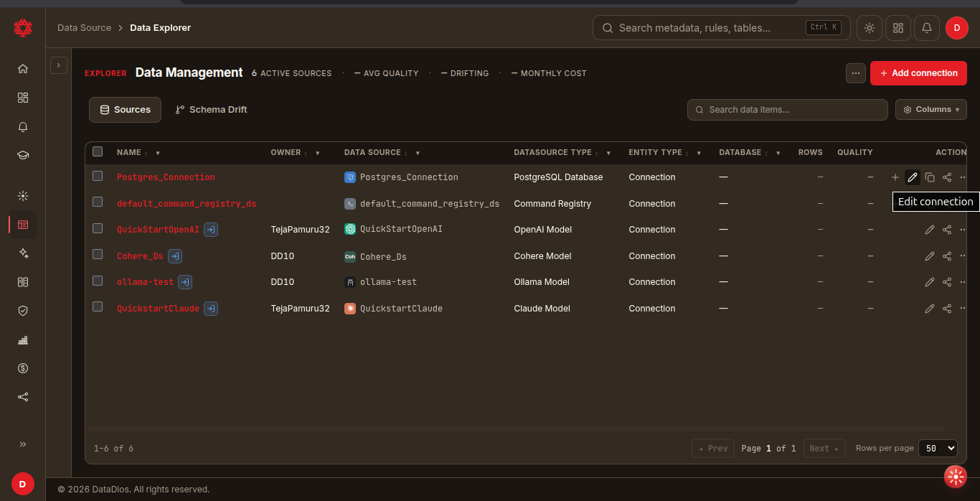Viewport: 980px width, 501px height.
Task: Open the connected nodes icon in the sidebar
Action: (x=23, y=397)
